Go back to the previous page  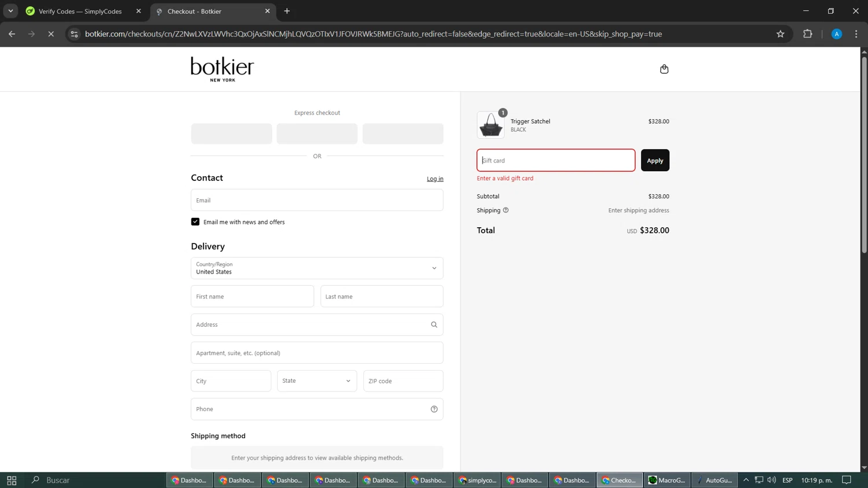(12, 34)
